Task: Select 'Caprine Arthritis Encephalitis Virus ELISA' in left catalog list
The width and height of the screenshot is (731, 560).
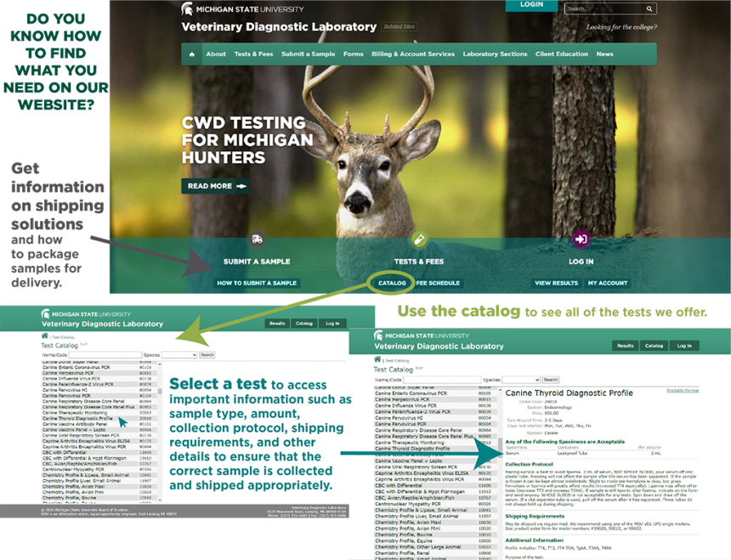Action: pos(86,441)
